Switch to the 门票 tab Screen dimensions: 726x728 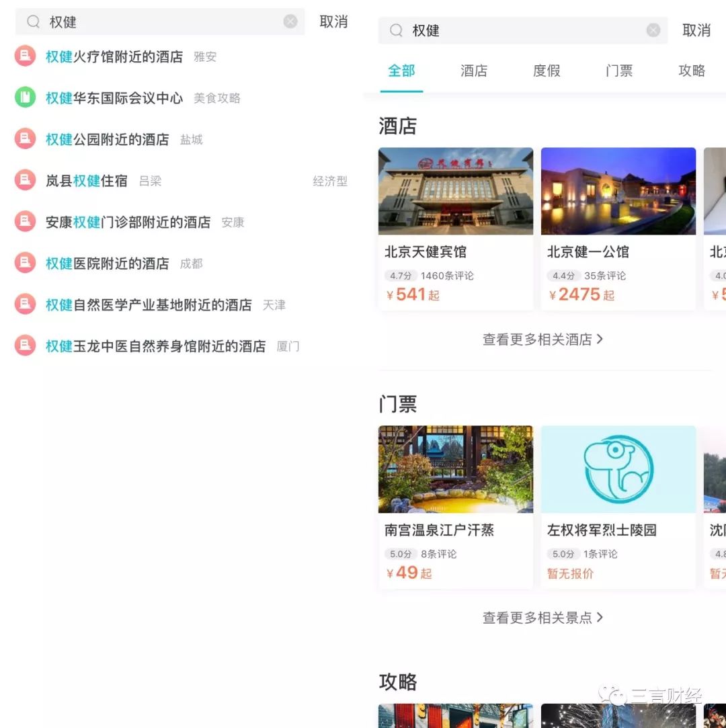[619, 71]
